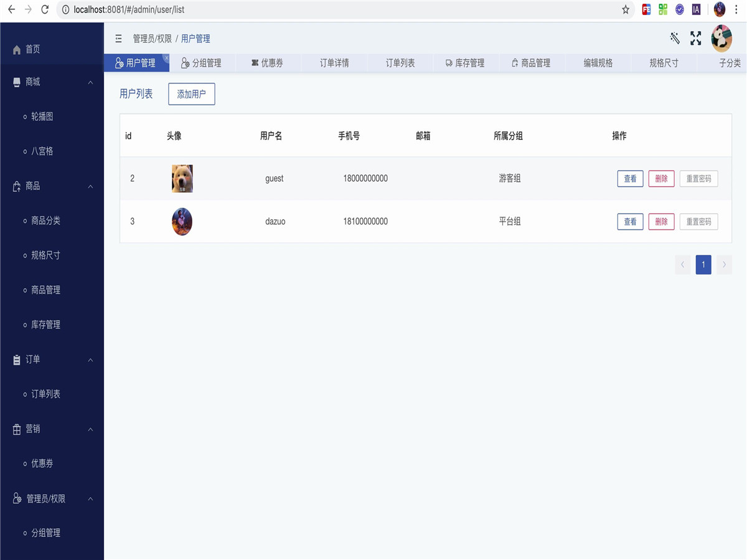The height and width of the screenshot is (560, 747).
Task: Click 管理员/权限 in the breadcrumb
Action: [x=153, y=39]
